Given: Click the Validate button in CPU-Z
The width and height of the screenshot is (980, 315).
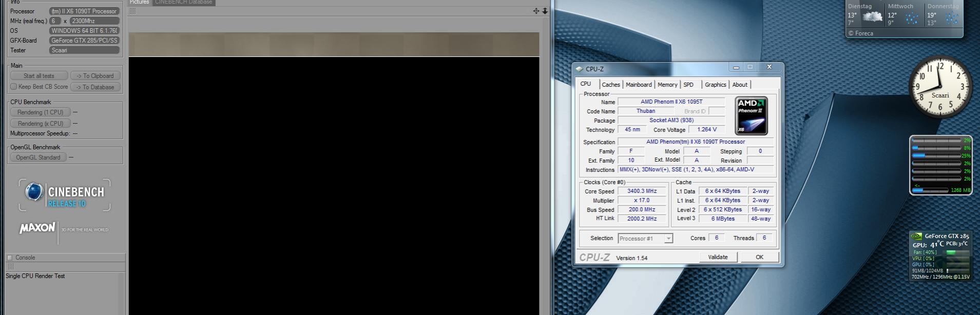Looking at the screenshot, I should tap(718, 257).
